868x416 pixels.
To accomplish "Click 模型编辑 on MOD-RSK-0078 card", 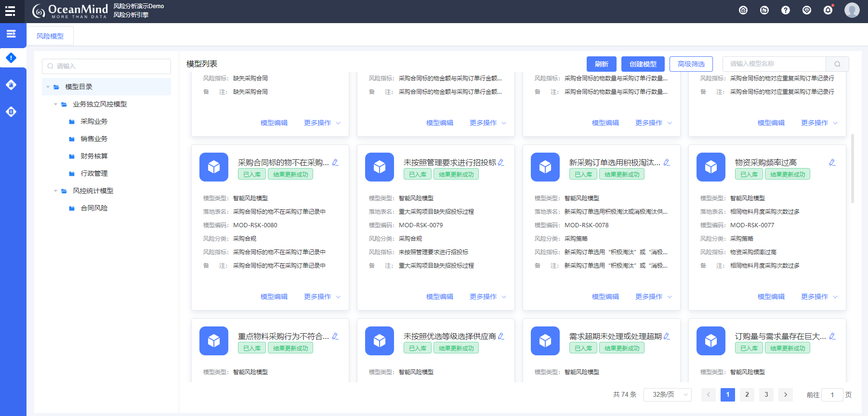I will [605, 297].
